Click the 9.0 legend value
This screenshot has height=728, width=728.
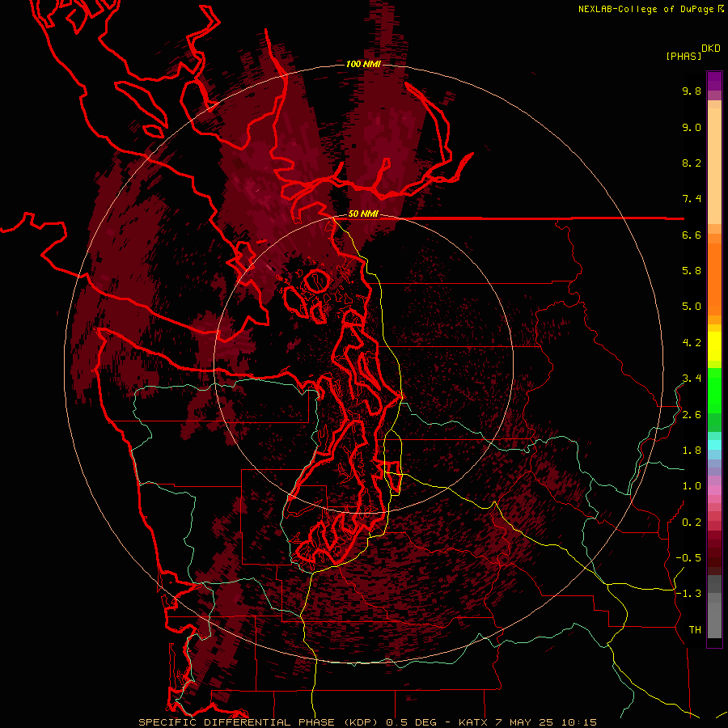(x=692, y=127)
